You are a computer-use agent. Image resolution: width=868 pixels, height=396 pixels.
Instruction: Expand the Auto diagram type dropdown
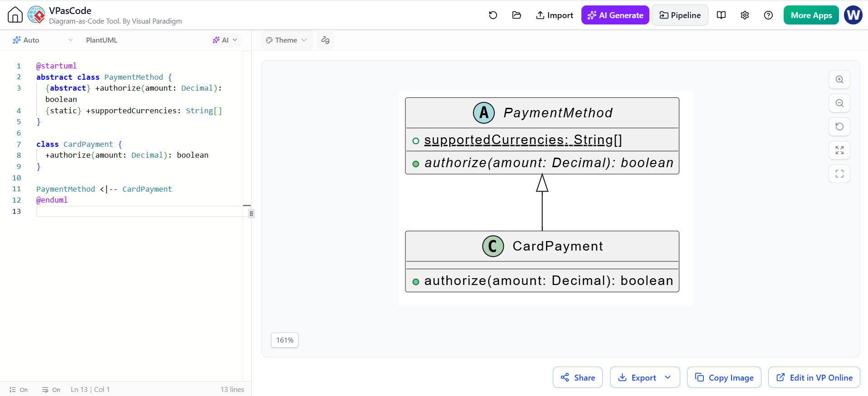(x=43, y=40)
